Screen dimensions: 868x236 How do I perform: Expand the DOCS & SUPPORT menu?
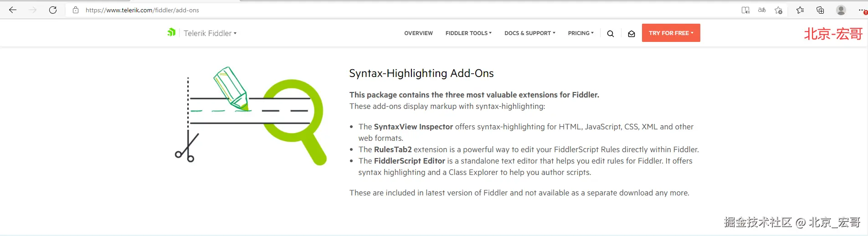click(x=530, y=33)
